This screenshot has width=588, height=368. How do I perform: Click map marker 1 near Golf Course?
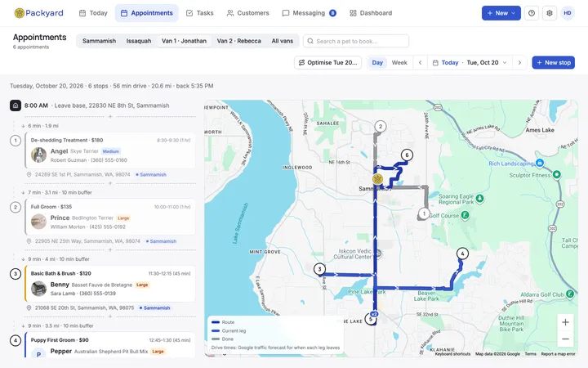click(x=424, y=213)
